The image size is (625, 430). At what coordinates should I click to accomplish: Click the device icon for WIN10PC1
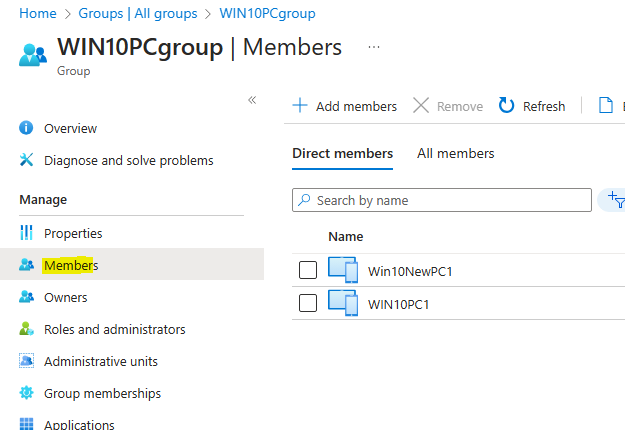343,303
